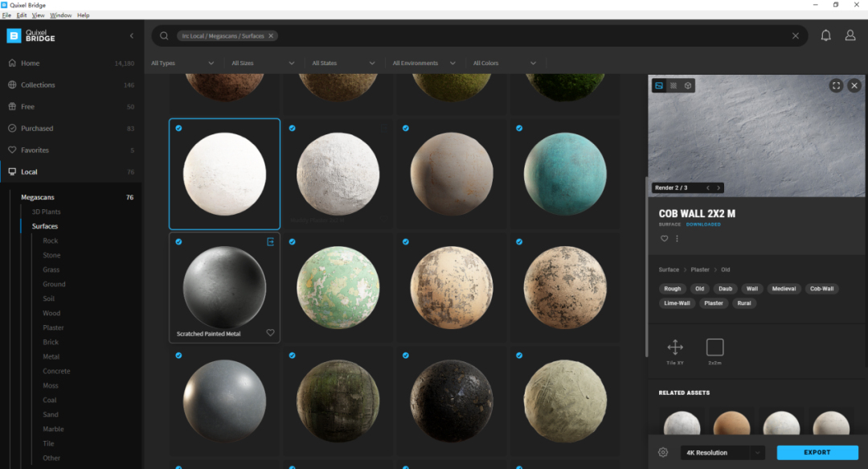Image resolution: width=868 pixels, height=469 pixels.
Task: Favorite the Cob Wall asset with the heart
Action: pos(665,238)
